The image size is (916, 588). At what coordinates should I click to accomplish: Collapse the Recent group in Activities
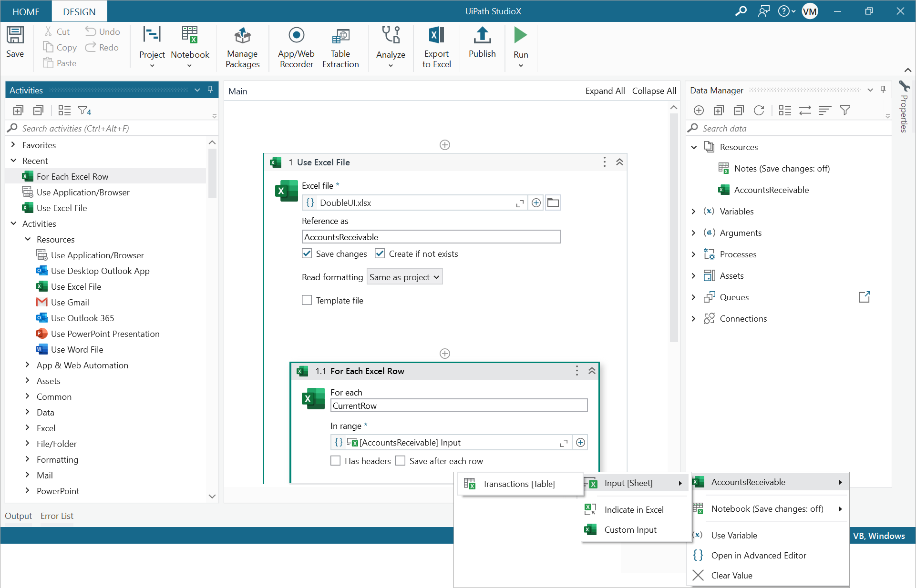click(x=13, y=161)
